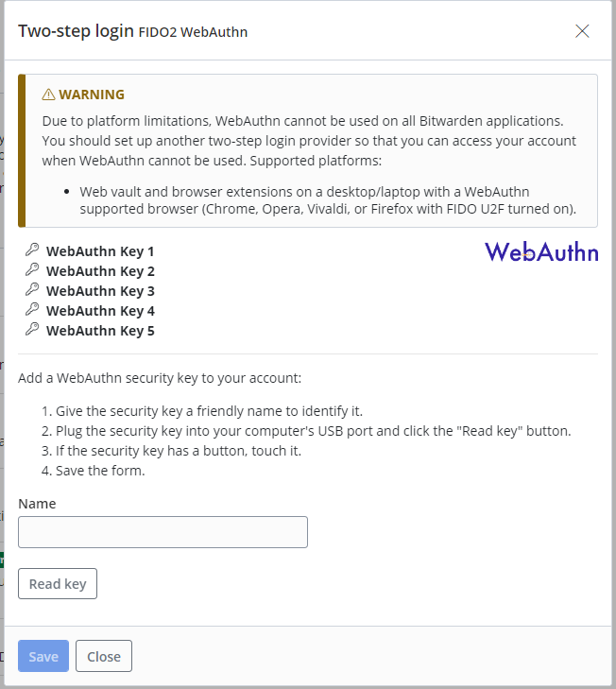Image resolution: width=616 pixels, height=689 pixels.
Task: Click the key icon beside WebAuthn Key 2
Action: pyautogui.click(x=32, y=270)
